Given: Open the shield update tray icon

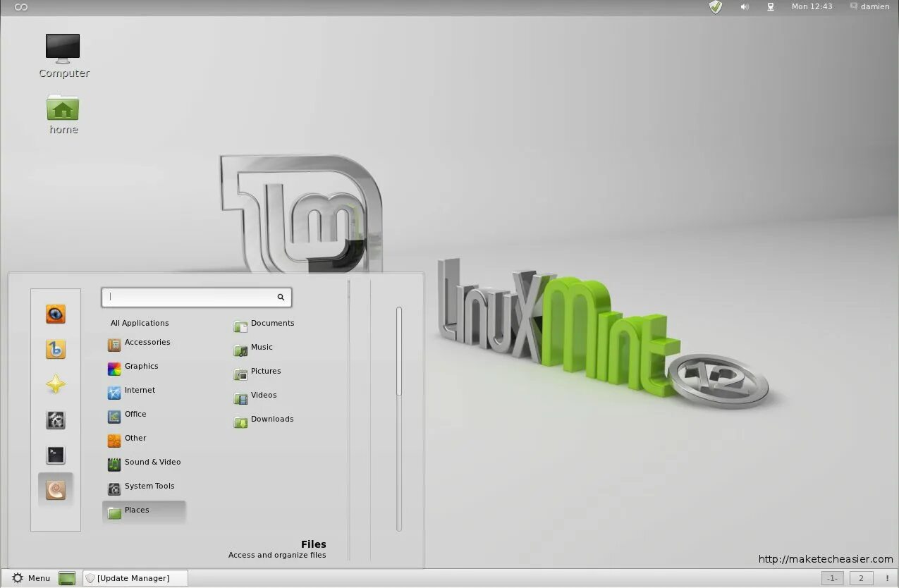Looking at the screenshot, I should (716, 7).
